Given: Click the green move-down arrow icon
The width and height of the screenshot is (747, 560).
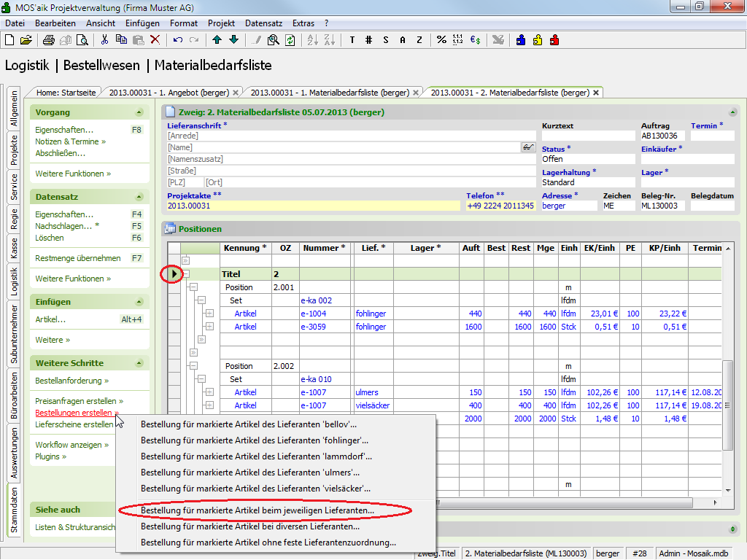Looking at the screenshot, I should point(234,40).
